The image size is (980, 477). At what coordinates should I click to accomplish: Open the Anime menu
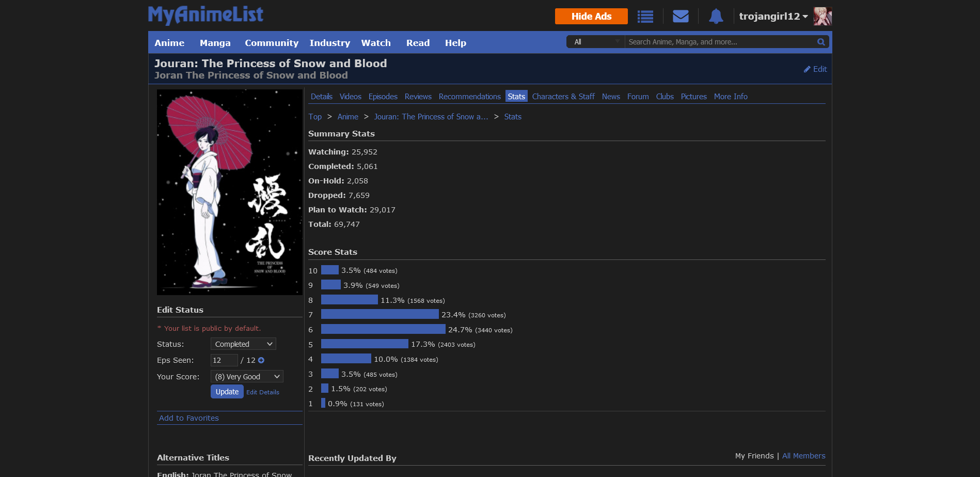[169, 43]
